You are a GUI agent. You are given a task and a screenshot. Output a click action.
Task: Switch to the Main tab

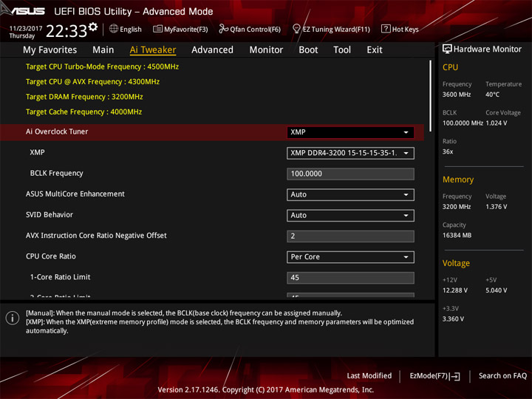pyautogui.click(x=103, y=50)
